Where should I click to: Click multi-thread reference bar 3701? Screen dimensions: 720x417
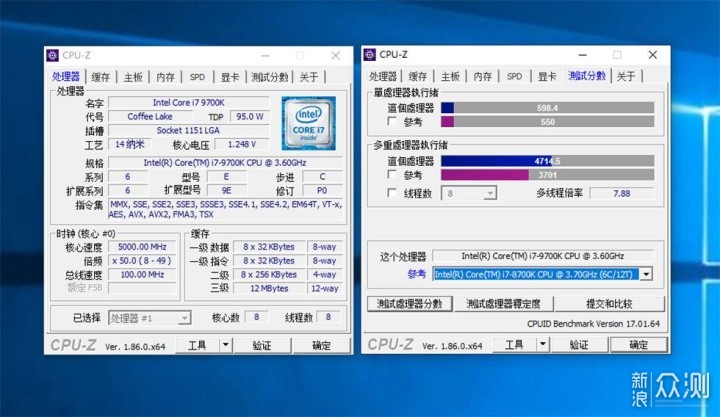click(x=547, y=175)
